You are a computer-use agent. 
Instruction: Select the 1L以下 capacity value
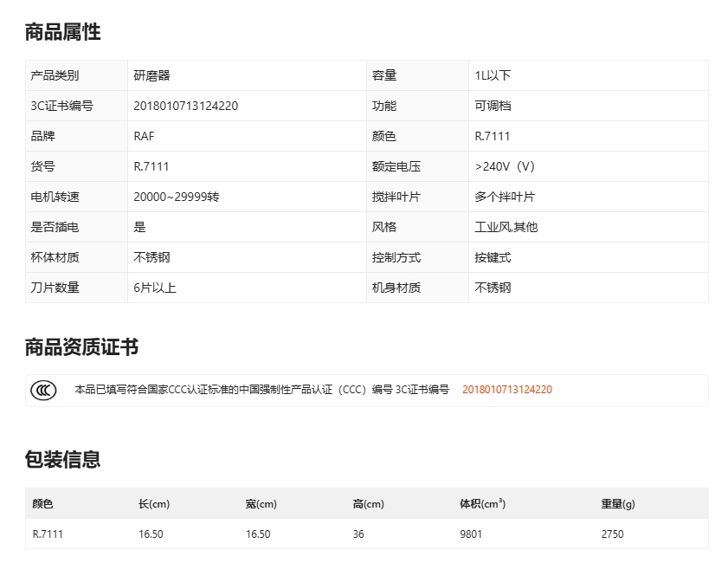(493, 76)
